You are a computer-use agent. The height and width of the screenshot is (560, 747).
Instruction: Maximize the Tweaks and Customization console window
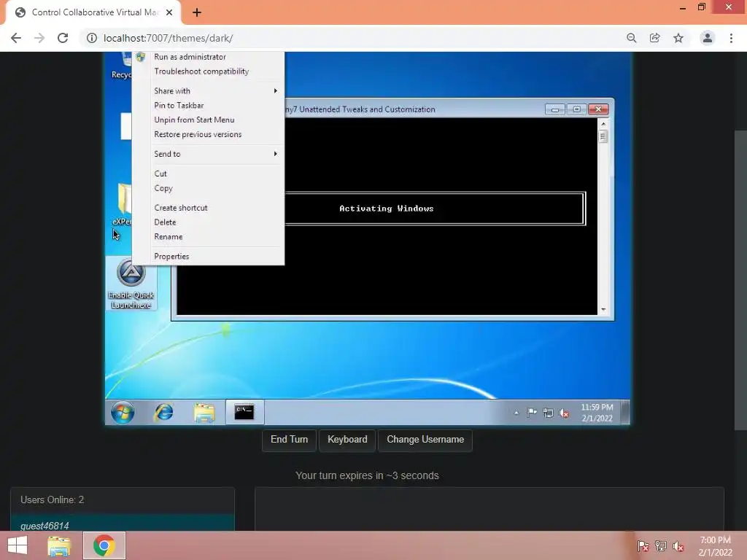coord(576,109)
